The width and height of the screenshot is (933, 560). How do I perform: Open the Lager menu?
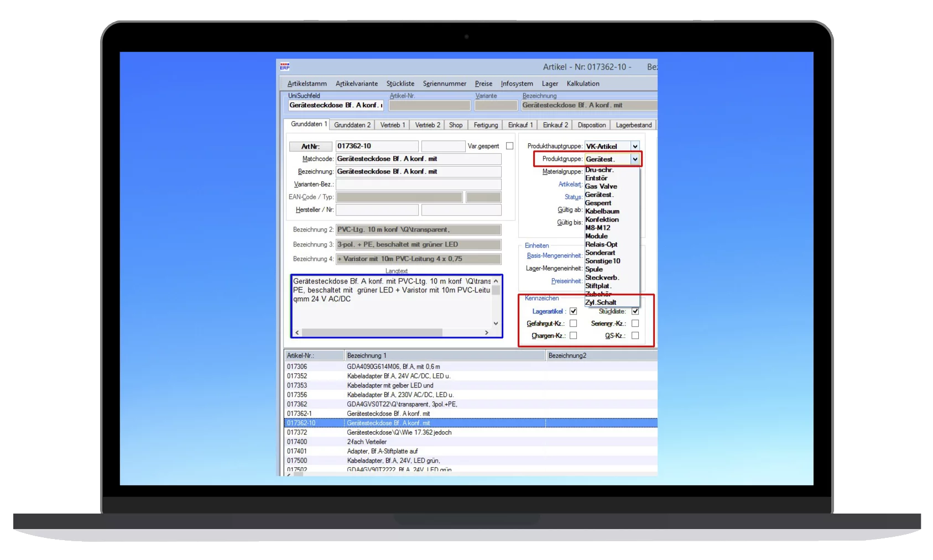(550, 83)
